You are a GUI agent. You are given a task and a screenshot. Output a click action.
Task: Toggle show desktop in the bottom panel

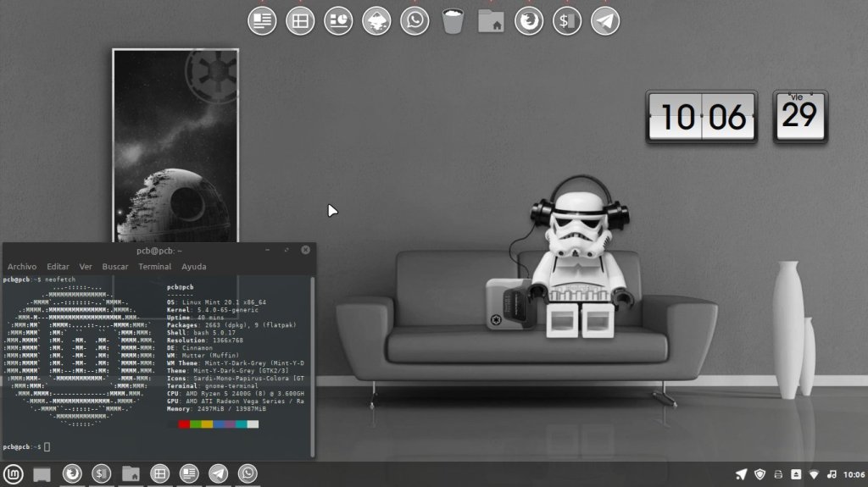pyautogui.click(x=42, y=474)
